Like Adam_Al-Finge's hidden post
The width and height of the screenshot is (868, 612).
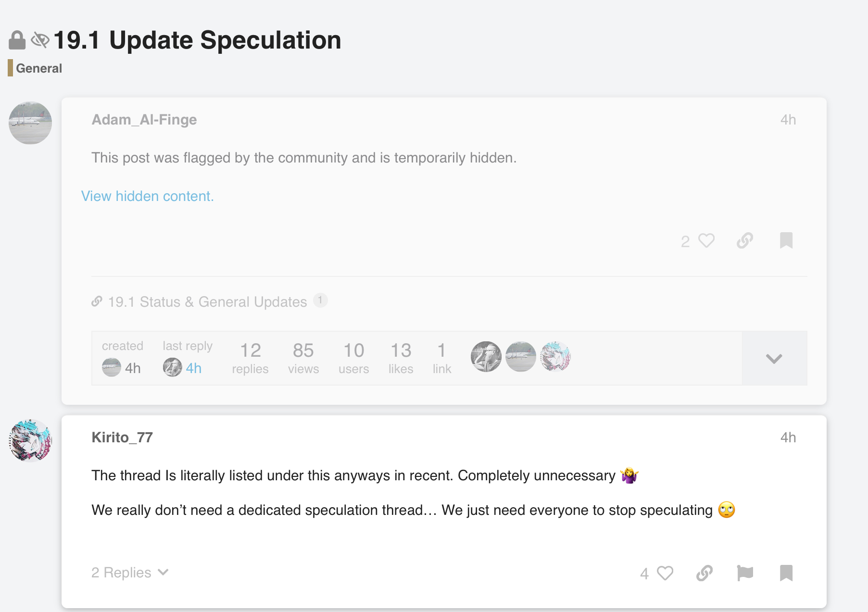tap(706, 240)
